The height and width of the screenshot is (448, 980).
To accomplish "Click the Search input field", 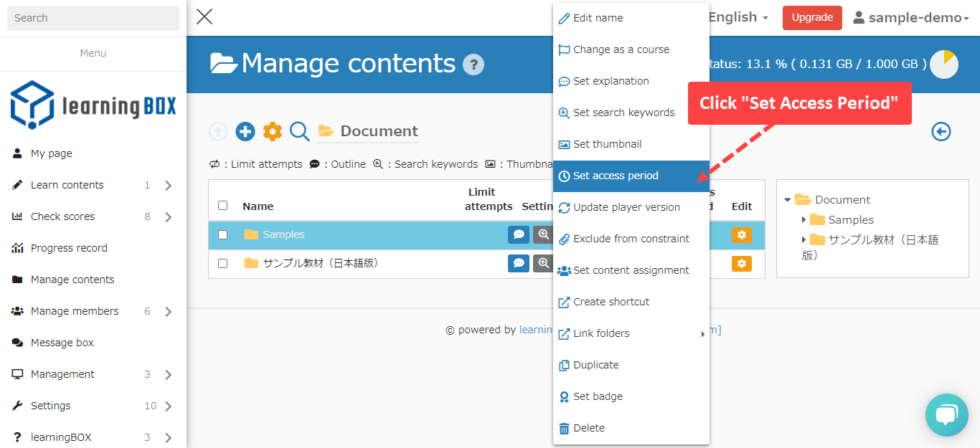I will (93, 18).
